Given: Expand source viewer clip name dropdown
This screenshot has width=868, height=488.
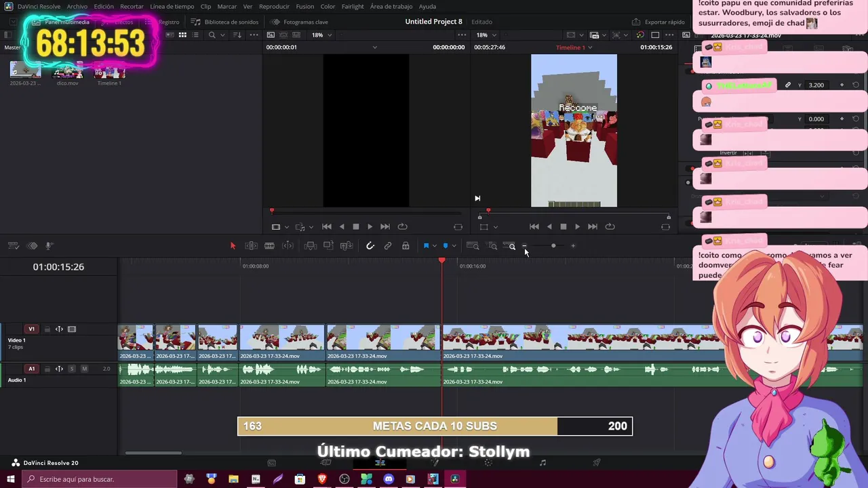Looking at the screenshot, I should [x=374, y=47].
